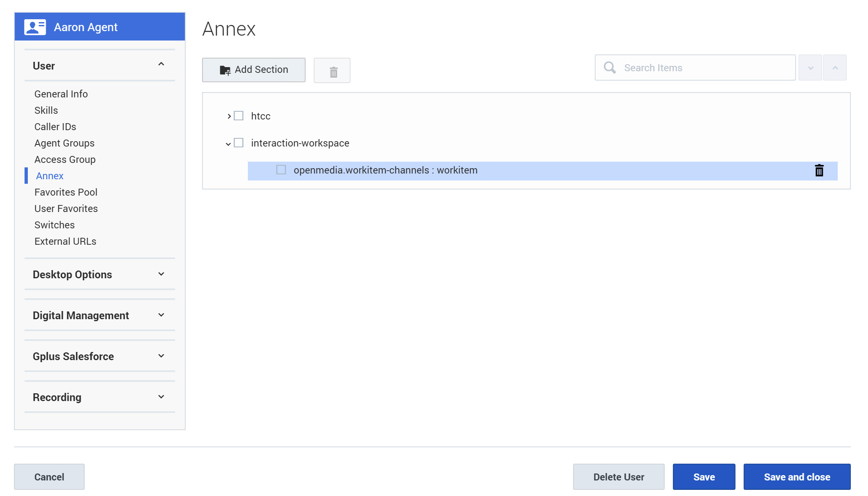
Task: Jump to next search result arrow
Action: [810, 68]
